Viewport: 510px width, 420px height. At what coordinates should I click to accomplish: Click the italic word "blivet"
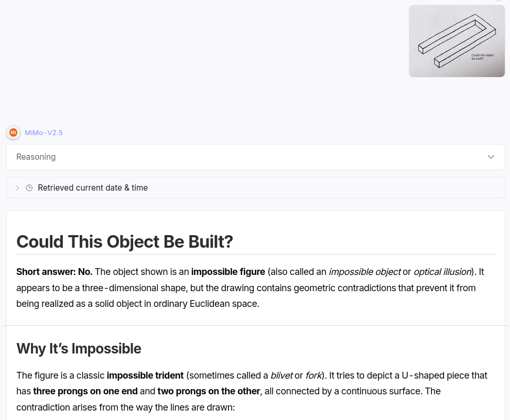pos(281,375)
